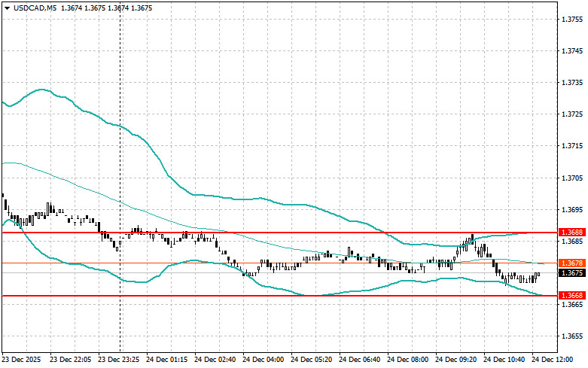
Task: Click the 24 Dec 12:00 time label
Action: tap(553, 360)
